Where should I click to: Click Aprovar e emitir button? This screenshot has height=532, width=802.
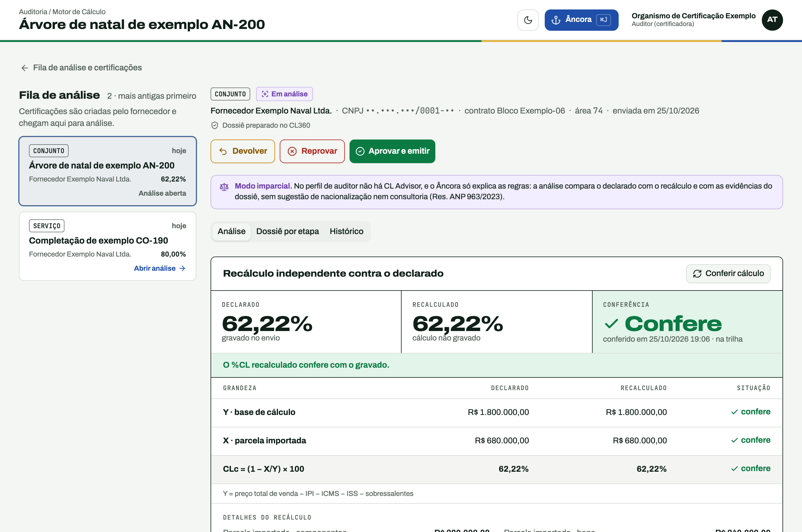point(392,151)
